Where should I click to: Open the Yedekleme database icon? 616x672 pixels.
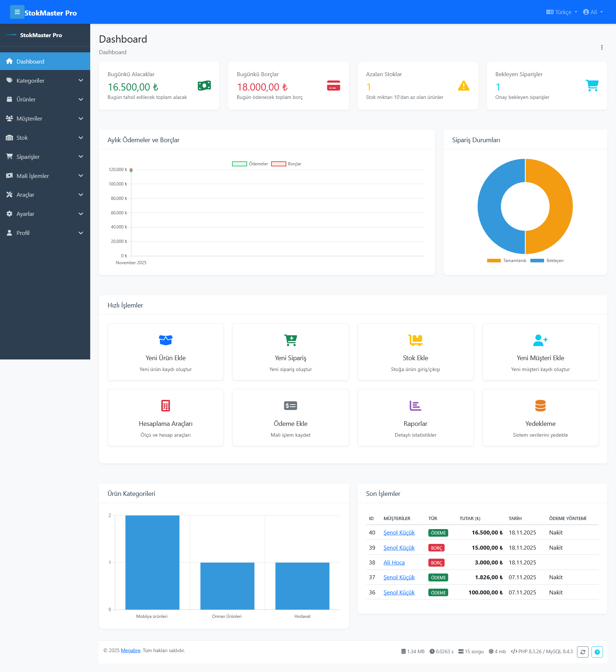(x=540, y=405)
